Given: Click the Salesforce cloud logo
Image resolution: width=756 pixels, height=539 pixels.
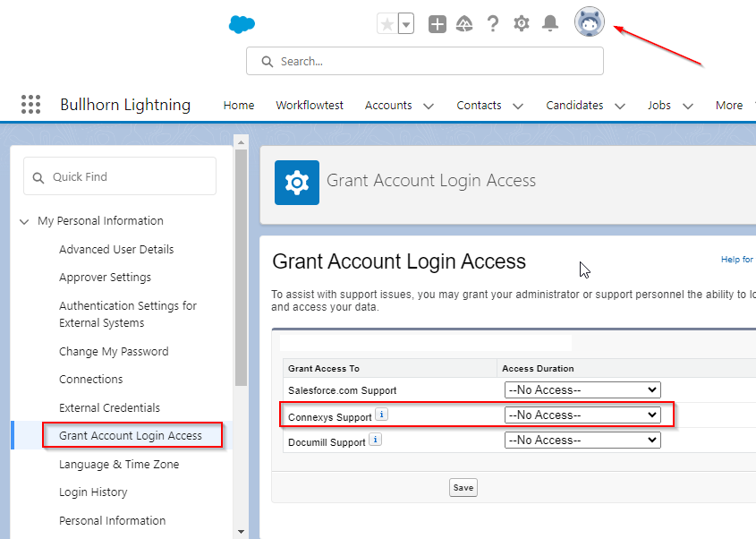Looking at the screenshot, I should click(x=242, y=24).
